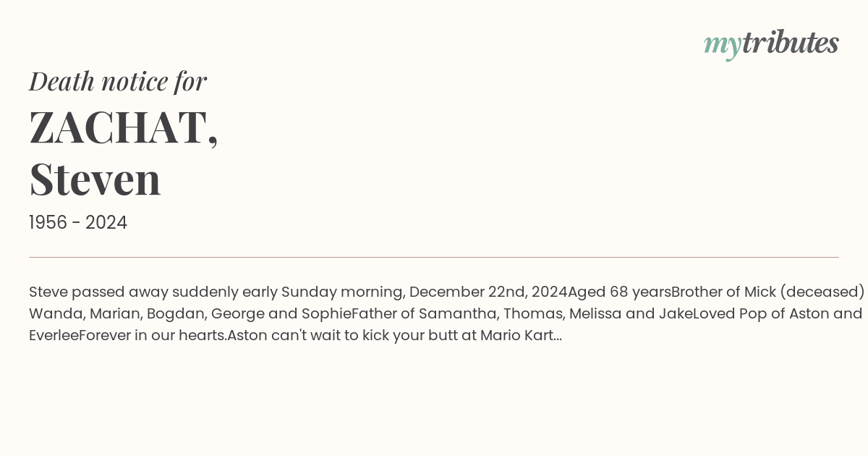Click the "Death notice for" heading
This screenshot has height=456, width=868.
(118, 81)
